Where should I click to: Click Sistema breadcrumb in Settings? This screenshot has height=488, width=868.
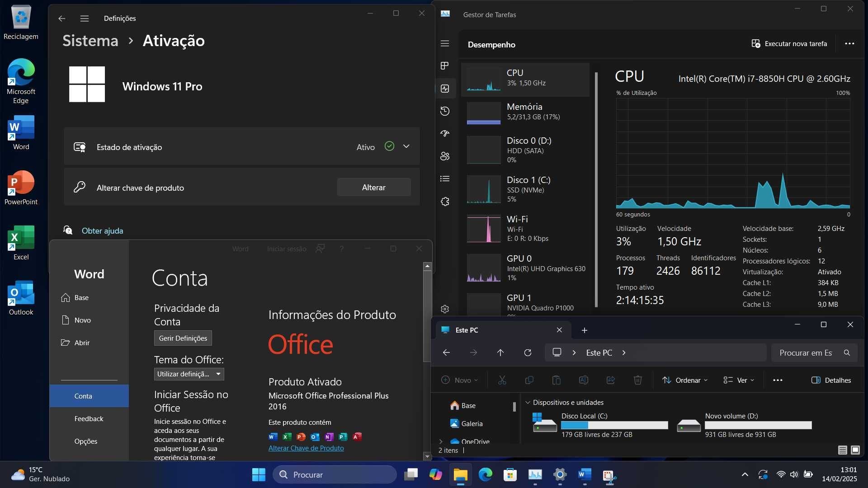pos(90,41)
